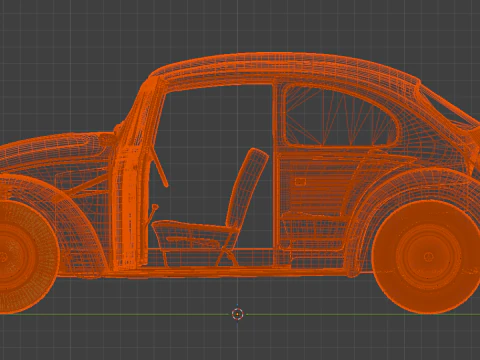Select the driver seat backrest
The image size is (480, 360).
247,187
